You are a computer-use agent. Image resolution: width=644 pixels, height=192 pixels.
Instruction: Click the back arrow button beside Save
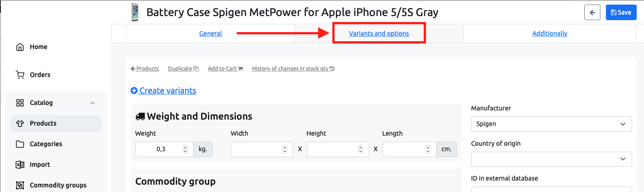pos(592,12)
